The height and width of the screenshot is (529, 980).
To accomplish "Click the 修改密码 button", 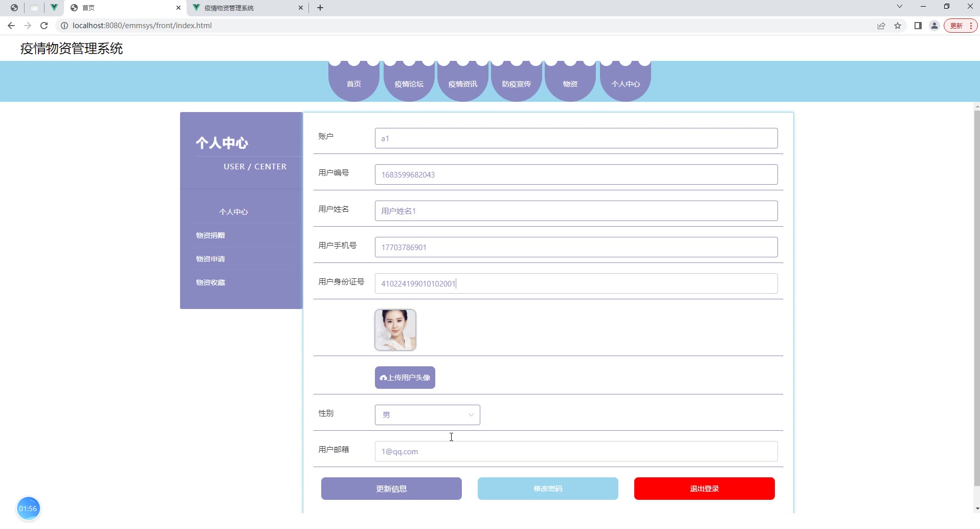I will click(x=548, y=489).
